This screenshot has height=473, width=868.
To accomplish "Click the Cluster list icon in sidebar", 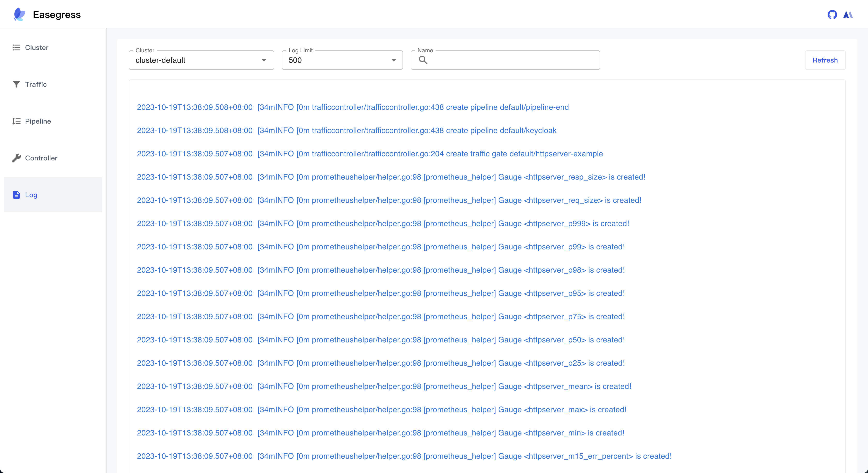I will [x=16, y=47].
